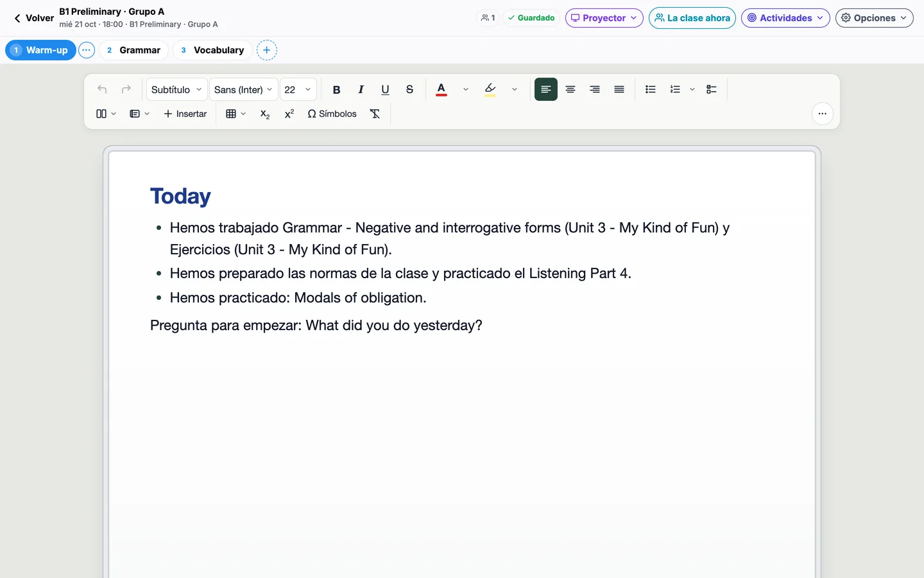
Task: Clear text formatting
Action: pyautogui.click(x=375, y=114)
